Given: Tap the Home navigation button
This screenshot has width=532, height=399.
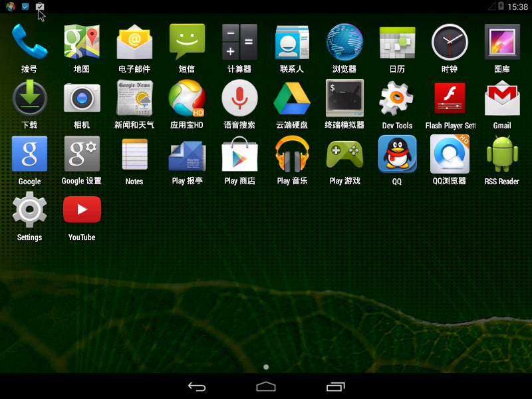Looking at the screenshot, I should coord(266,387).
